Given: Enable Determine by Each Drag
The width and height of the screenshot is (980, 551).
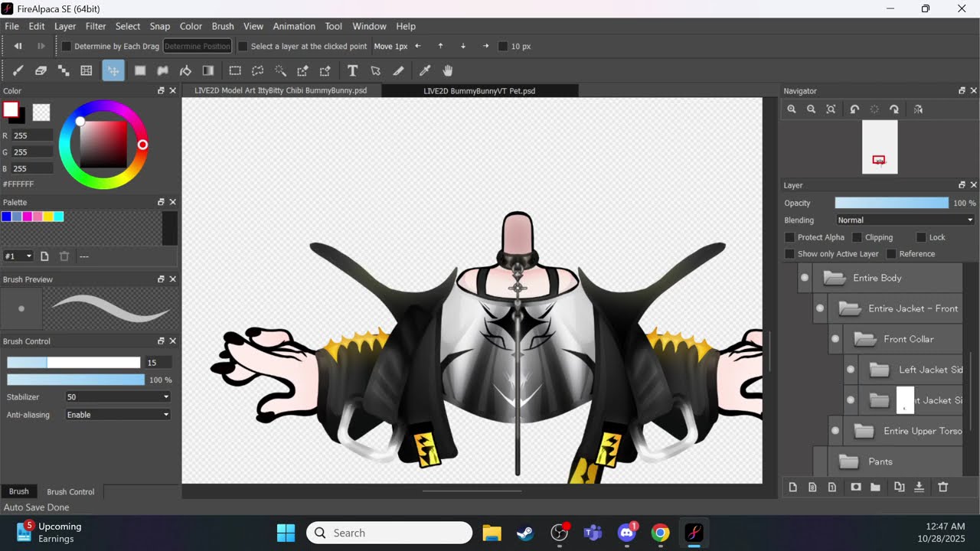Looking at the screenshot, I should pyautogui.click(x=67, y=46).
